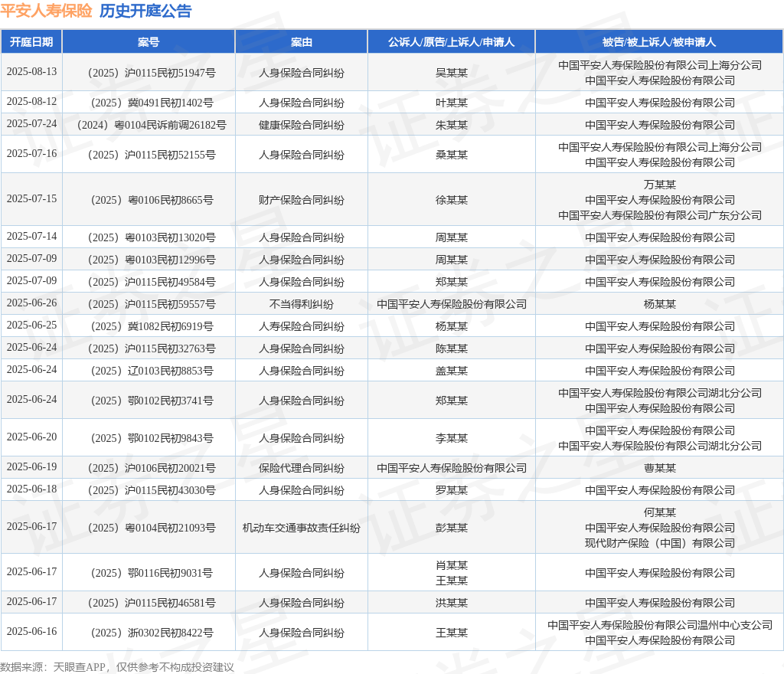Click defendant 现代财产保险(中国)有限公司
The image size is (784, 674).
tap(659, 544)
